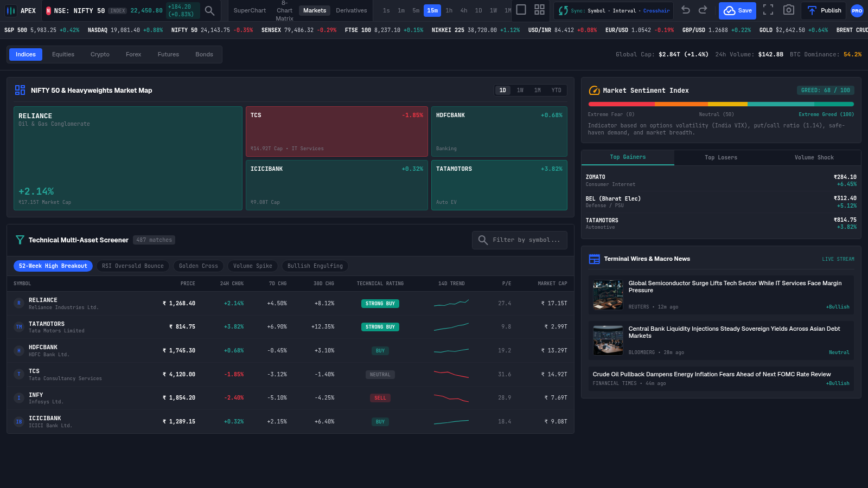Open the PRO profile avatar
The image size is (868, 488).
click(x=857, y=11)
